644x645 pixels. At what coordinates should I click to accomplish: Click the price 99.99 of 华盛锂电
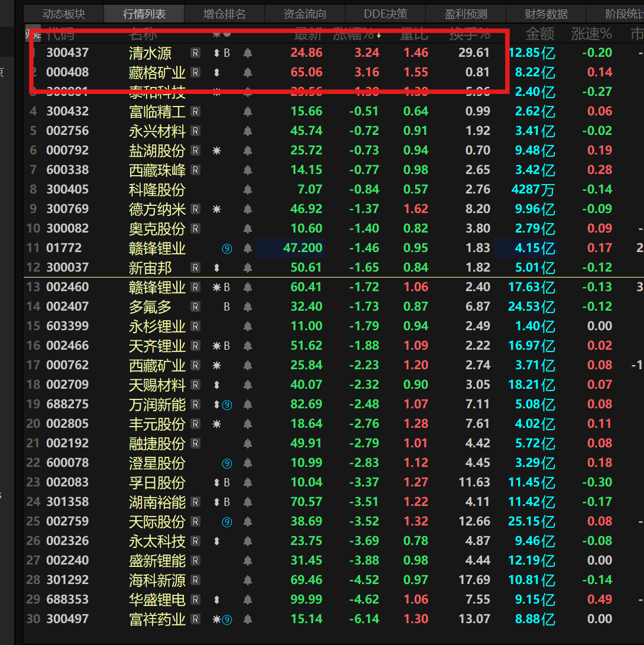[x=306, y=600]
